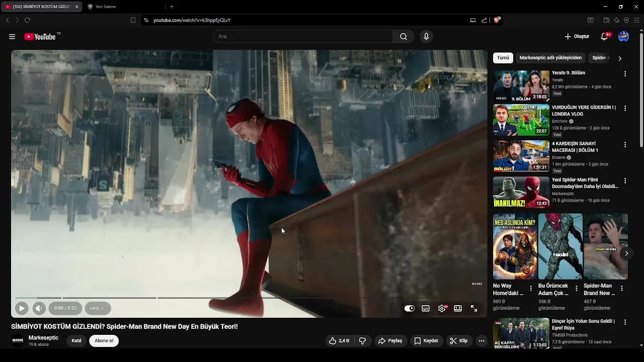Go to YouTube home via logo
This screenshot has width=644, height=362.
(x=40, y=37)
